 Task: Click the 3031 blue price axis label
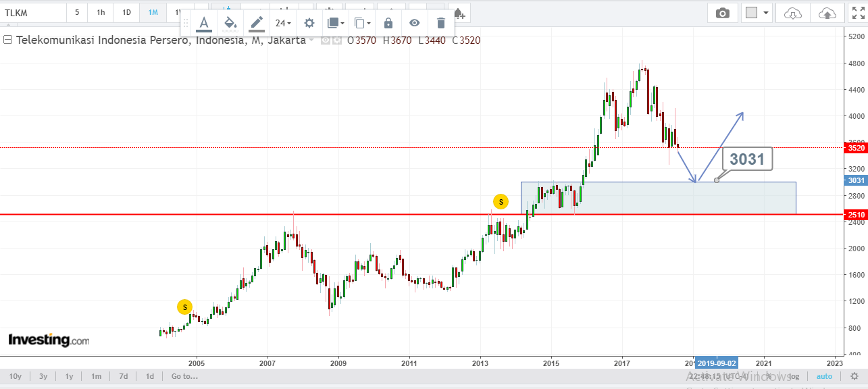click(856, 180)
